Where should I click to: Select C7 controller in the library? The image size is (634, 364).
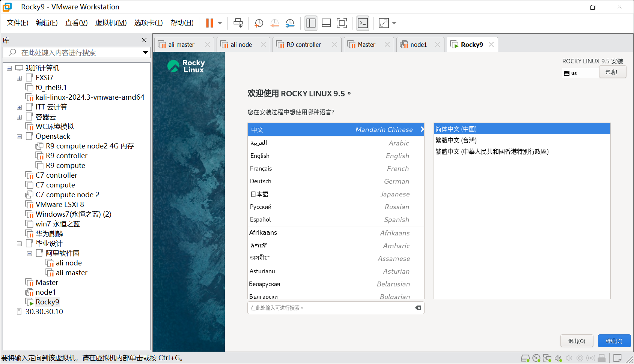[56, 175]
